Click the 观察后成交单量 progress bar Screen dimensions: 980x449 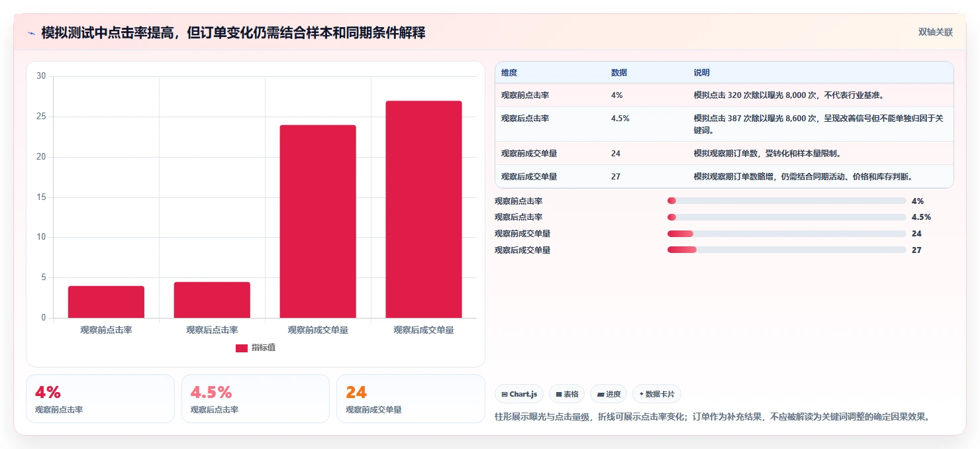point(787,250)
